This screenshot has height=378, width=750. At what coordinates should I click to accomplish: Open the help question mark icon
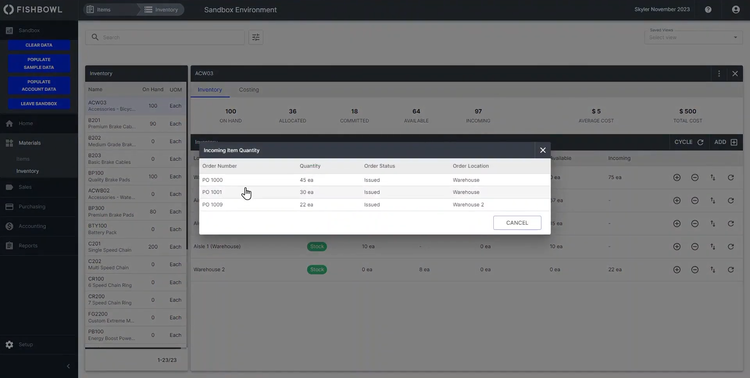point(708,10)
